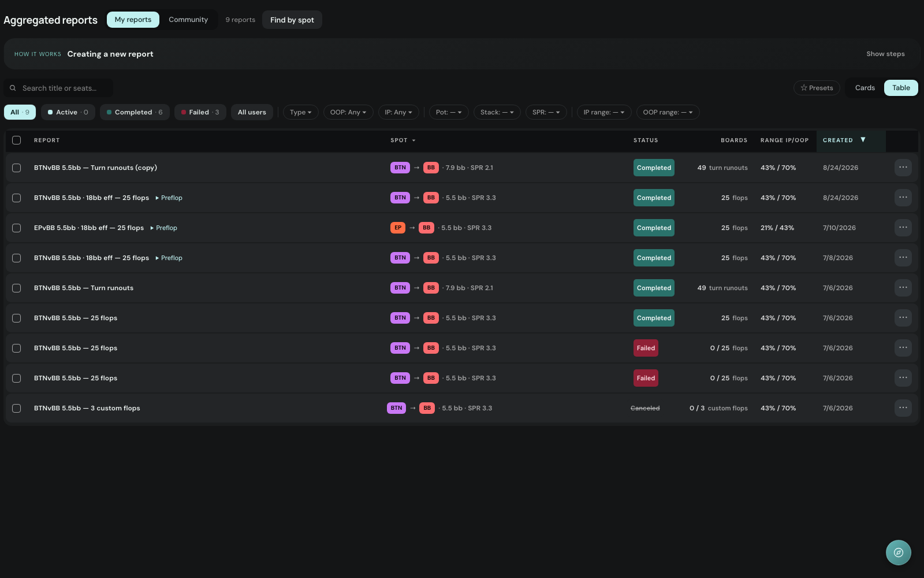This screenshot has height=578, width=924.
Task: Open the IP range filter dropdown
Action: [x=604, y=112]
